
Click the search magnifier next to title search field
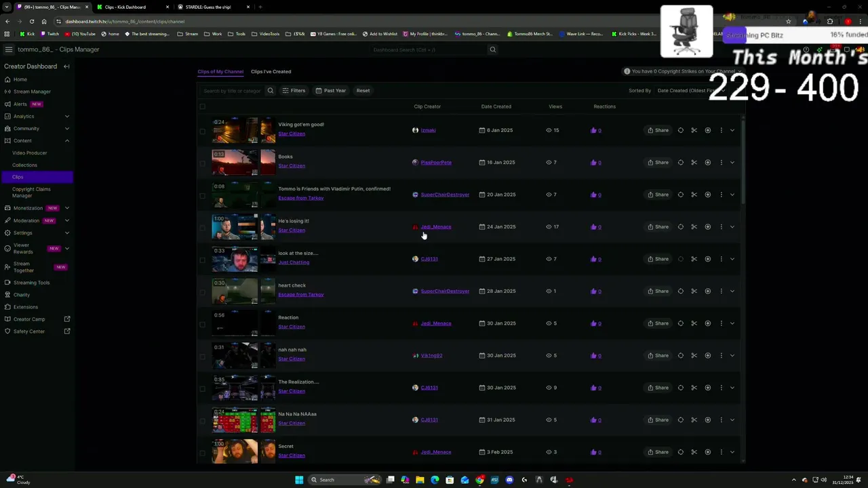click(x=270, y=91)
